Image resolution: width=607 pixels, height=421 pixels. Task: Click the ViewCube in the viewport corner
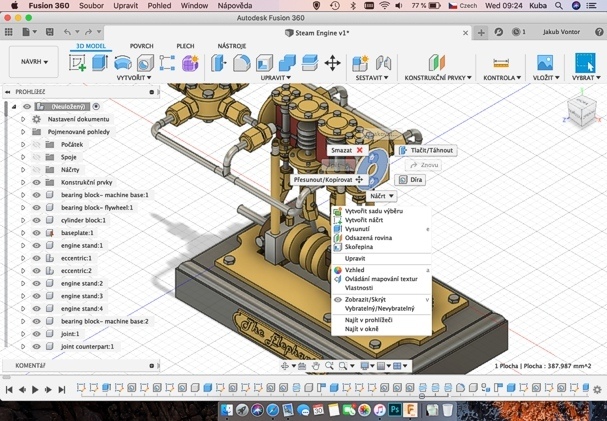[581, 111]
